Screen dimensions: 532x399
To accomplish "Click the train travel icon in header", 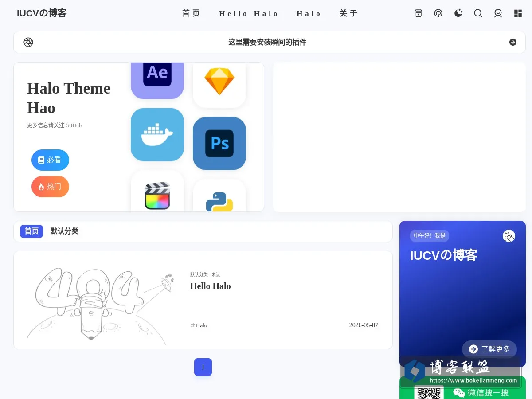I will tap(418, 13).
